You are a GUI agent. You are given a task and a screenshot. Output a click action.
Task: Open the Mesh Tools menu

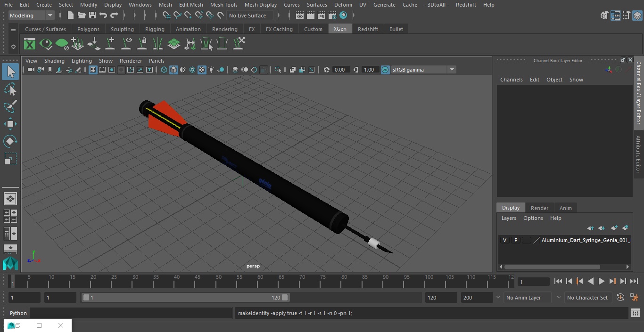click(223, 5)
